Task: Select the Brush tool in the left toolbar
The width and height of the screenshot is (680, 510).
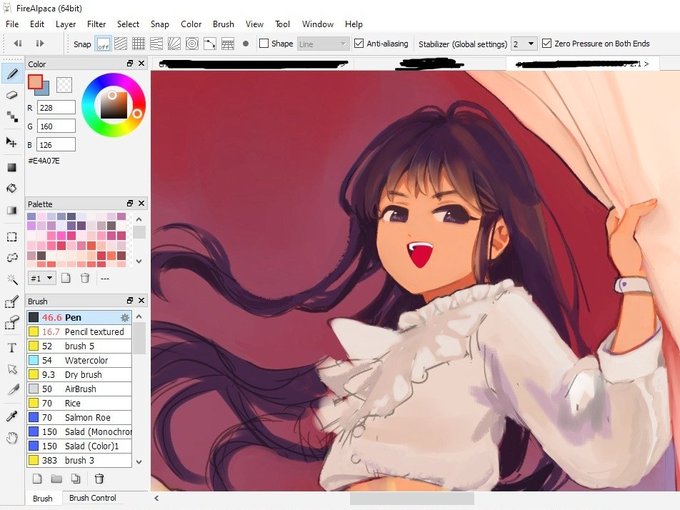Action: 12,74
